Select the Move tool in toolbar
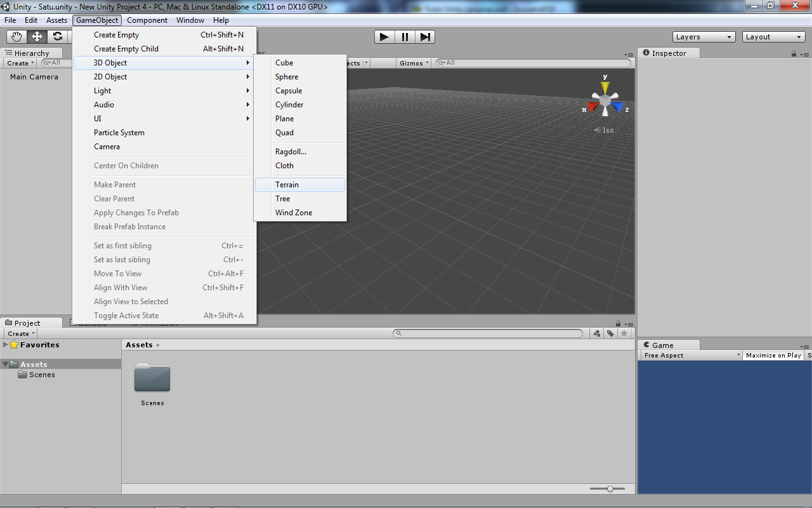This screenshot has width=812, height=508. (37, 37)
